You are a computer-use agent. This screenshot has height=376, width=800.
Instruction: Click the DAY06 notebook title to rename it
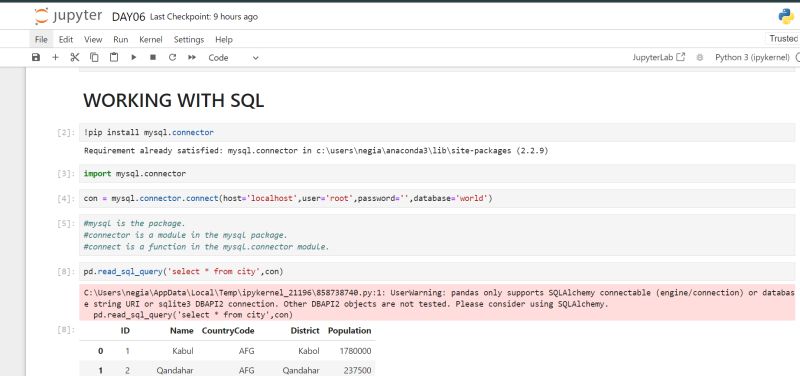[x=129, y=17]
